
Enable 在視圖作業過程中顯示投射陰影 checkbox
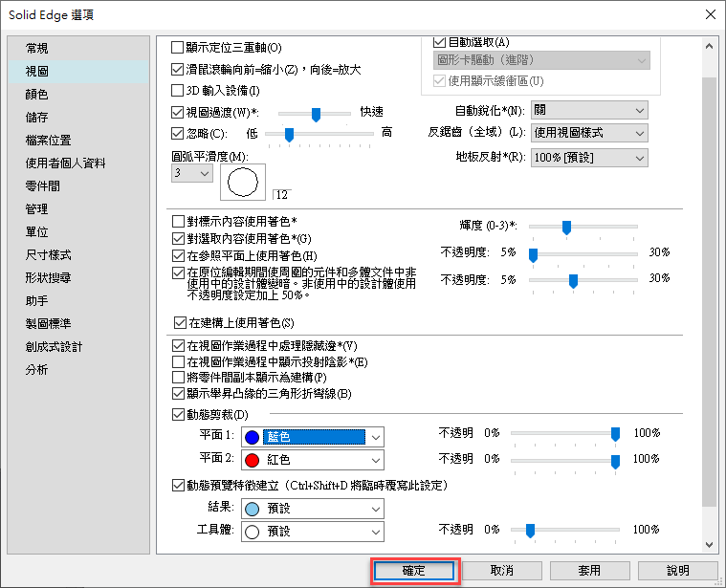178,361
